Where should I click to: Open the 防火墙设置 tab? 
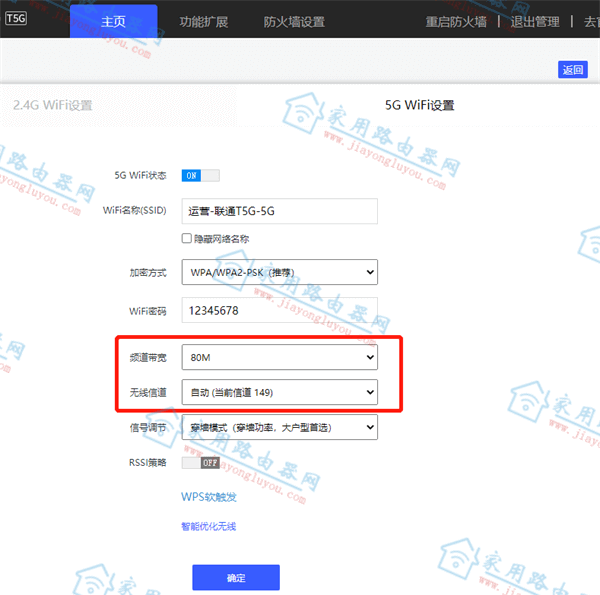[294, 21]
